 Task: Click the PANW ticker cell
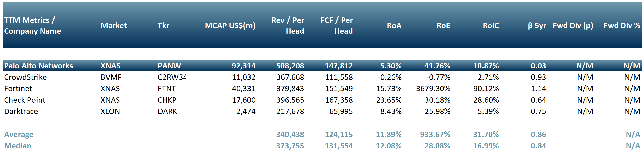(x=169, y=66)
